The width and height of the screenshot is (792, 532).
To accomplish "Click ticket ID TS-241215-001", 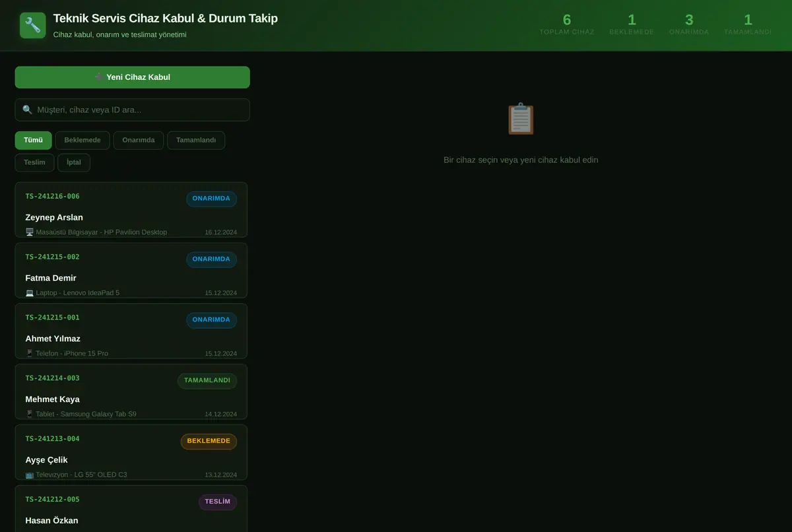I will tap(52, 317).
